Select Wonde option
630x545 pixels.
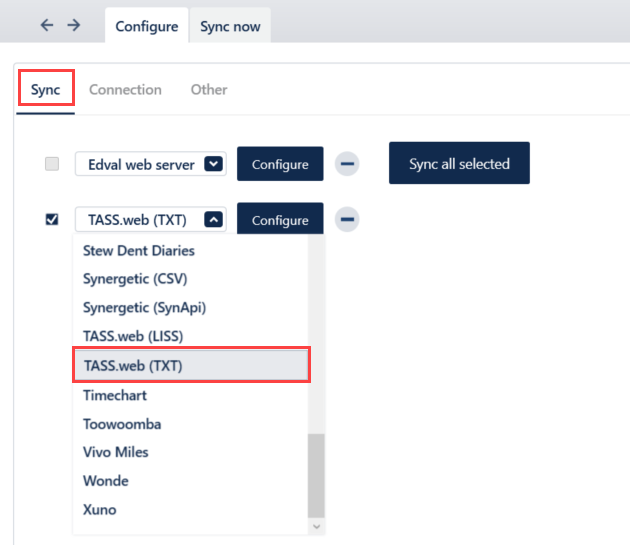tap(190, 481)
